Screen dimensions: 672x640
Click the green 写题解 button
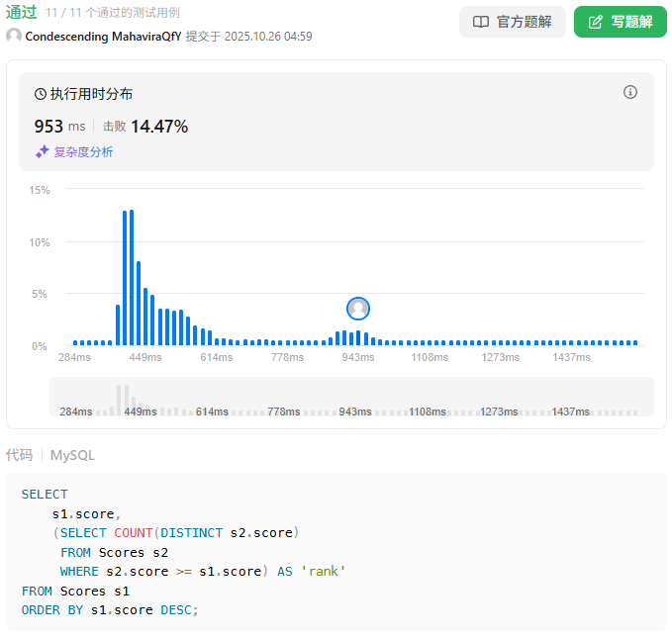620,22
